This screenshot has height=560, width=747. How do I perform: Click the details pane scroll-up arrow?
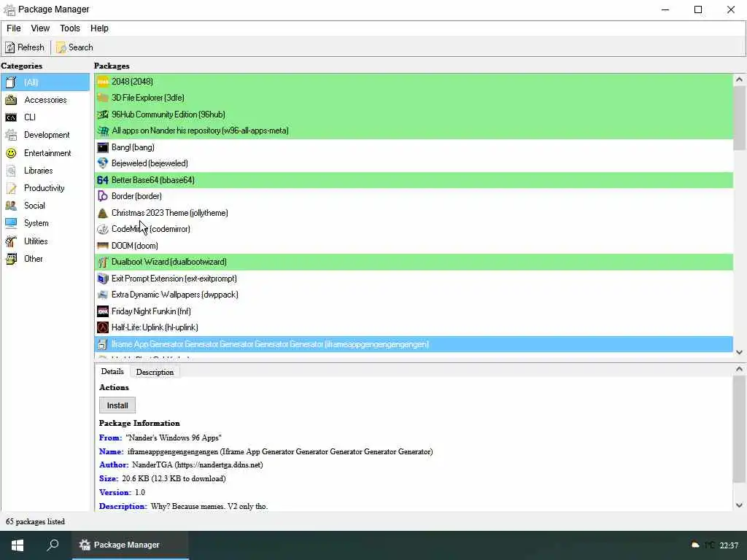739,369
